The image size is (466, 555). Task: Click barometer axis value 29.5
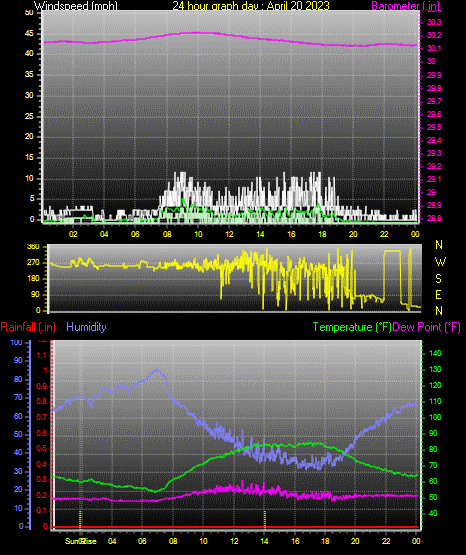pos(434,127)
